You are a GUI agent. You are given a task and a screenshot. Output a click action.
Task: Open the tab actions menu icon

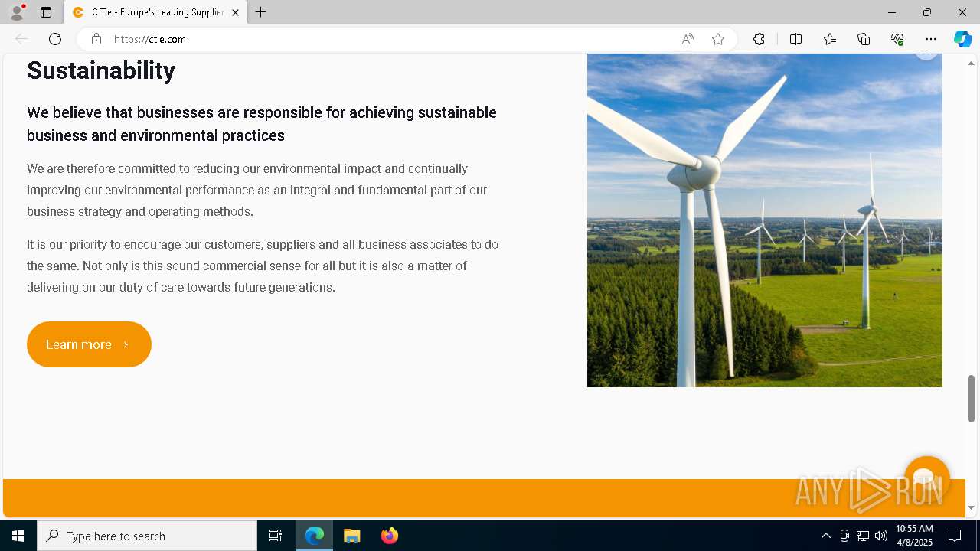46,12
